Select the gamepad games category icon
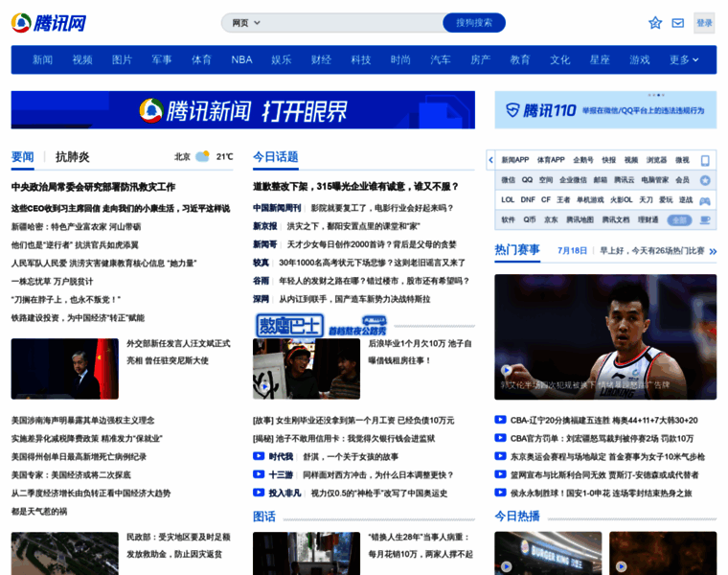 705,200
